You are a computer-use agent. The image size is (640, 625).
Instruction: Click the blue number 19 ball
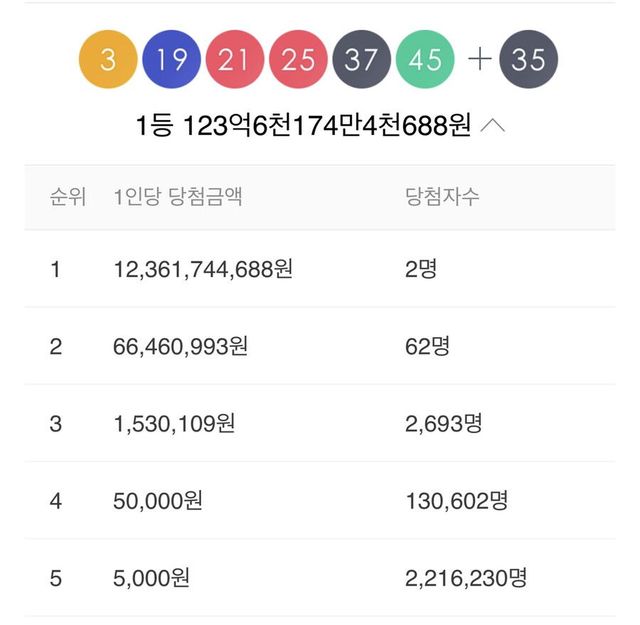[172, 60]
